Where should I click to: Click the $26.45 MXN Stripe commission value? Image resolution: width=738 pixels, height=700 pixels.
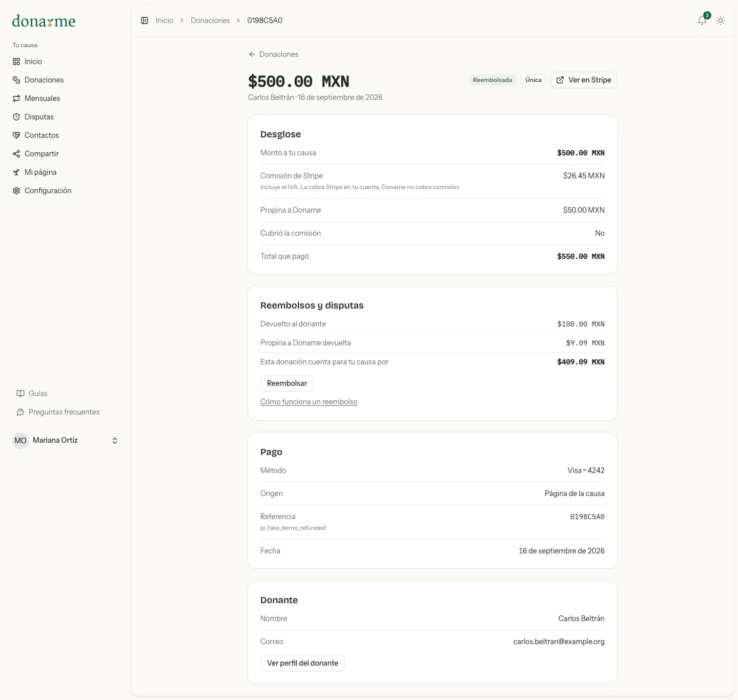pos(584,176)
